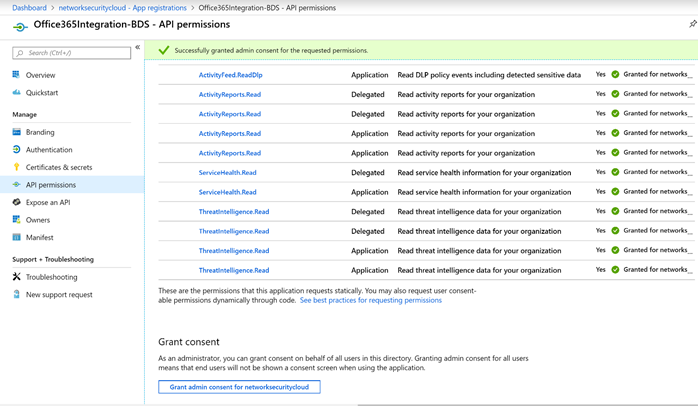Viewport: 698px width, 406px height.
Task: Click the Troubleshooting wrench icon
Action: coord(16,276)
